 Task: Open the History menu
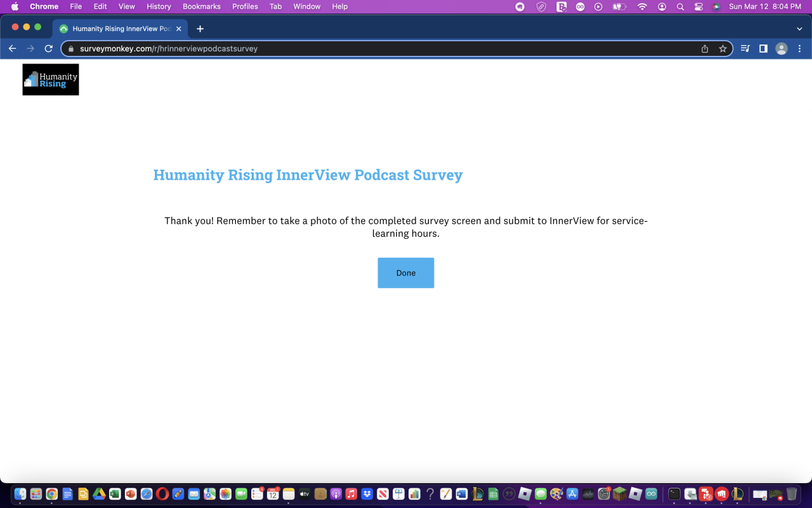point(159,6)
